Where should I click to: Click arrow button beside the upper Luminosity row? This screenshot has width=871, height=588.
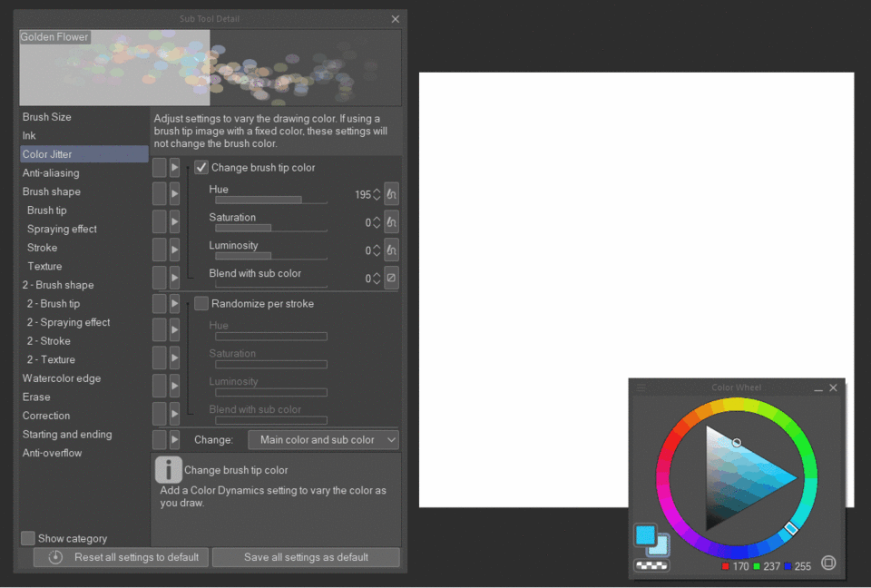[174, 250]
